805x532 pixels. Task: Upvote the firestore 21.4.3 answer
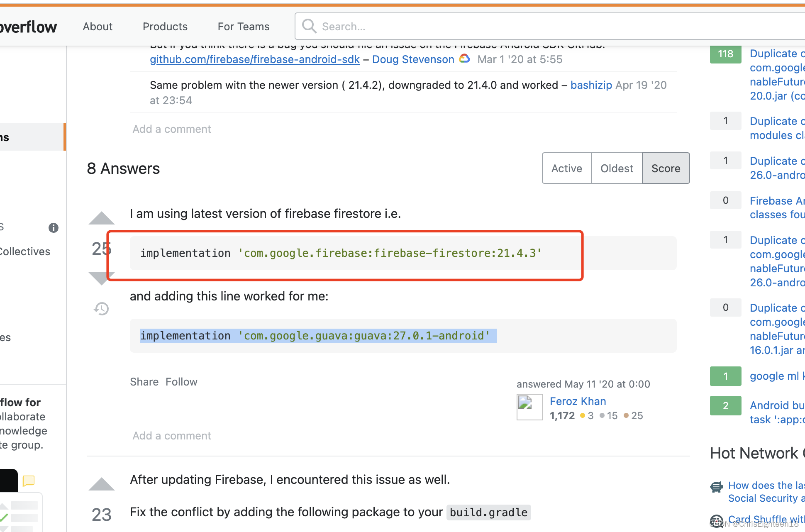pyautogui.click(x=101, y=218)
